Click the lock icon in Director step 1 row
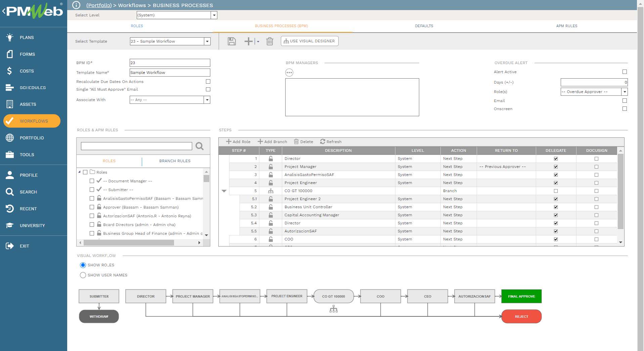The height and width of the screenshot is (351, 644). tap(270, 159)
